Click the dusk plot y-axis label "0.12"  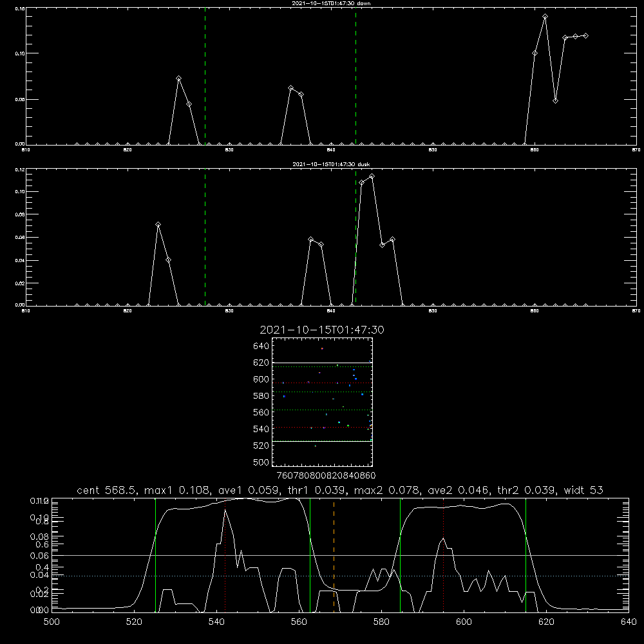pyautogui.click(x=20, y=169)
